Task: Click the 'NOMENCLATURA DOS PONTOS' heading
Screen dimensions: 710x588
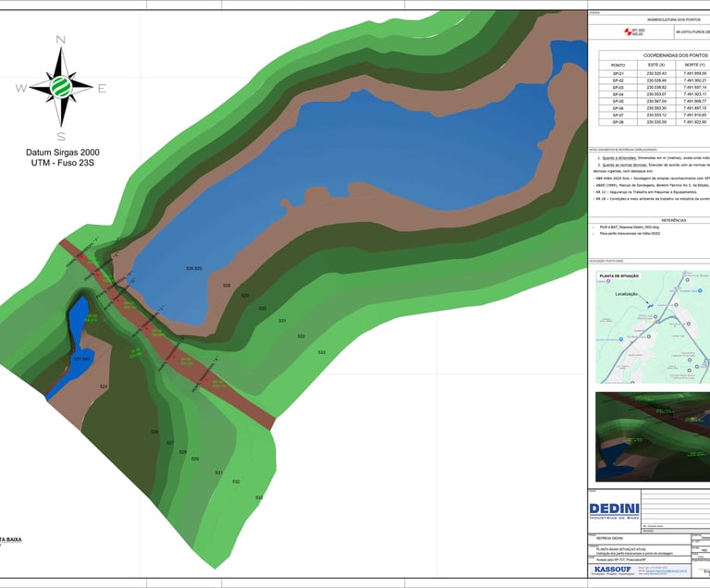Action: [x=674, y=20]
